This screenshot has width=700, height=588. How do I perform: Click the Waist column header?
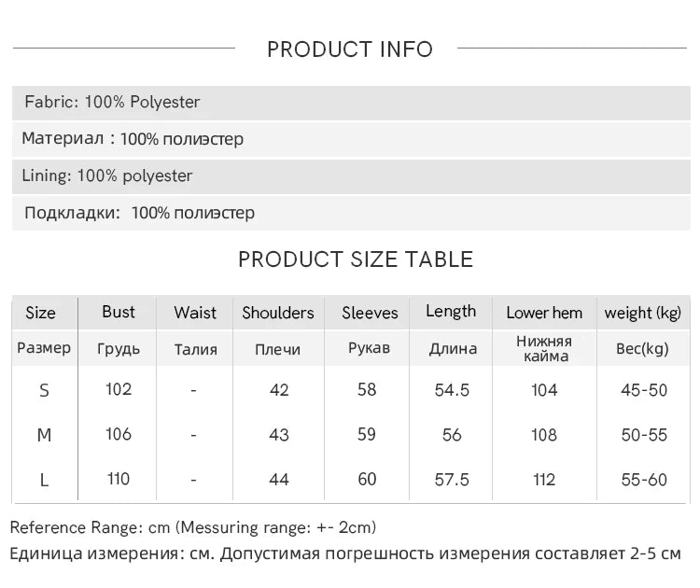point(195,313)
